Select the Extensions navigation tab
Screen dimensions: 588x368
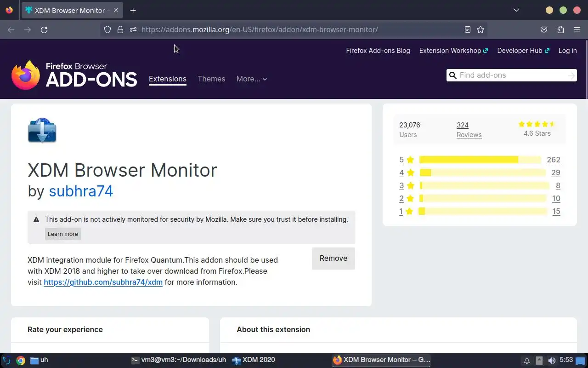click(x=168, y=79)
